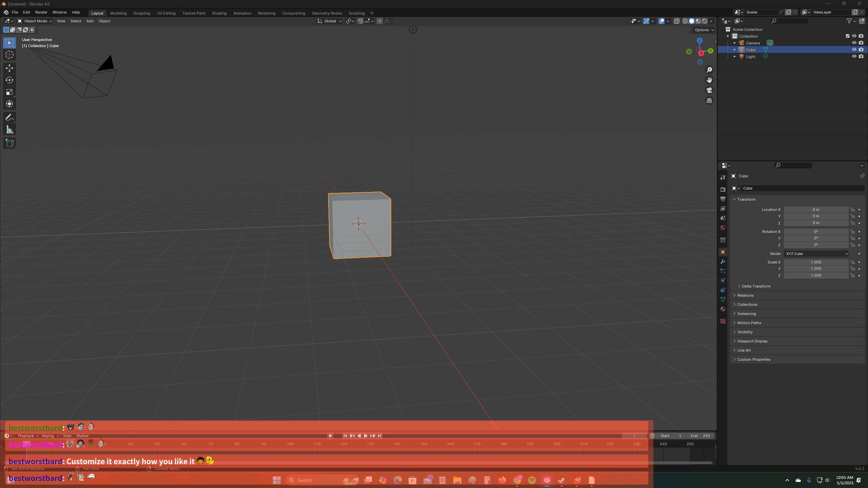The height and width of the screenshot is (488, 868).
Task: Select the Rotate tool
Action: coord(9,80)
